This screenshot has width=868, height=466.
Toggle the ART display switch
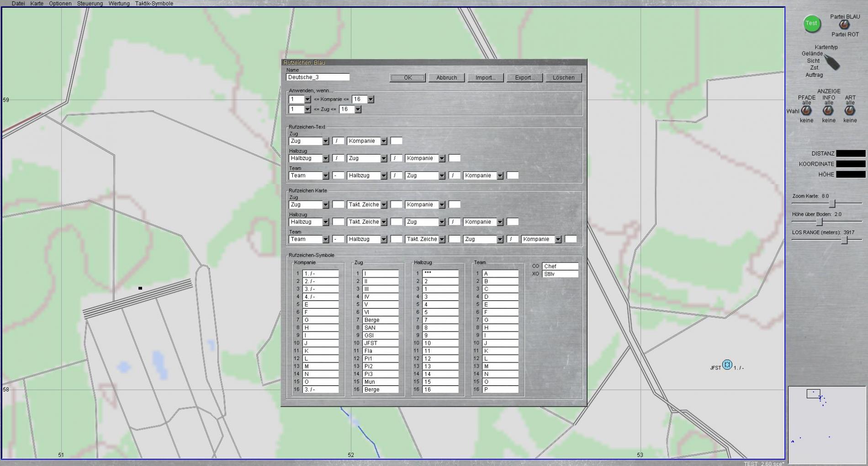pyautogui.click(x=850, y=111)
